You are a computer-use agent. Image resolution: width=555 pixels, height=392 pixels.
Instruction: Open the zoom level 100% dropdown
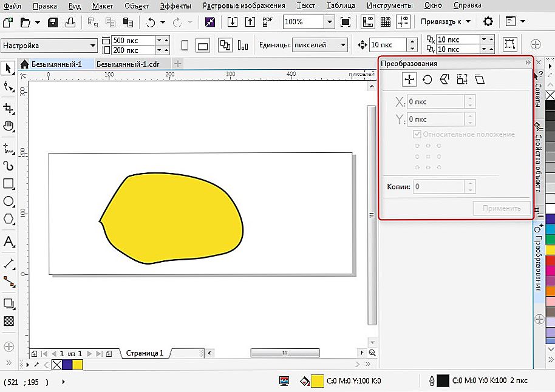pos(330,22)
